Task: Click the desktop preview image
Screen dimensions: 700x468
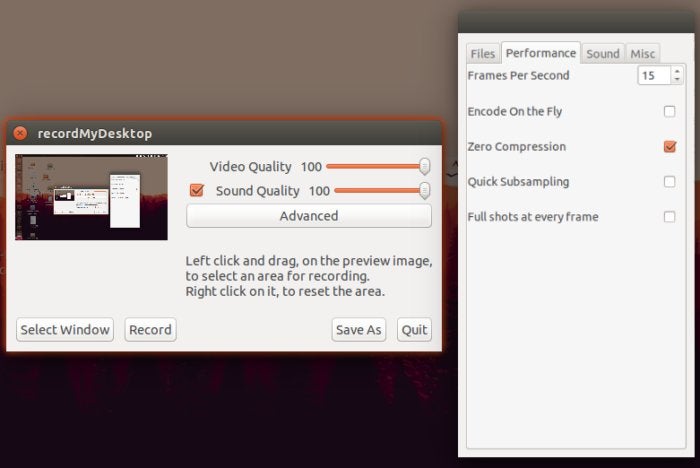Action: [x=92, y=197]
